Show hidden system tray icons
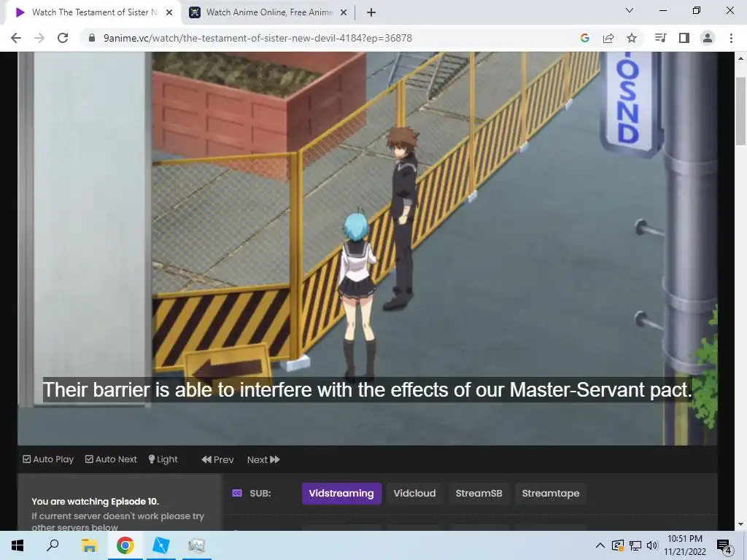 pos(600,545)
